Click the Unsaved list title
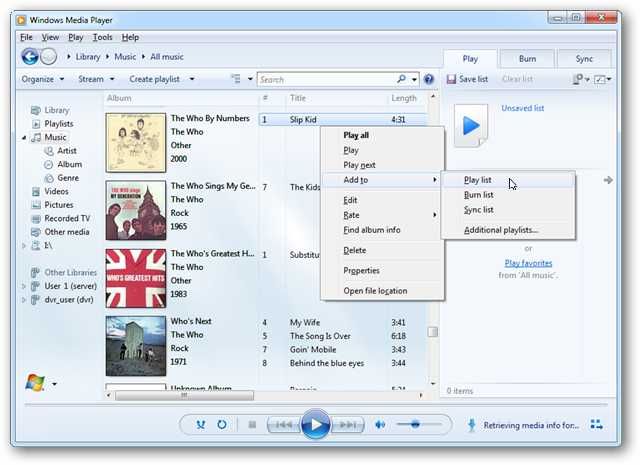 (522, 108)
